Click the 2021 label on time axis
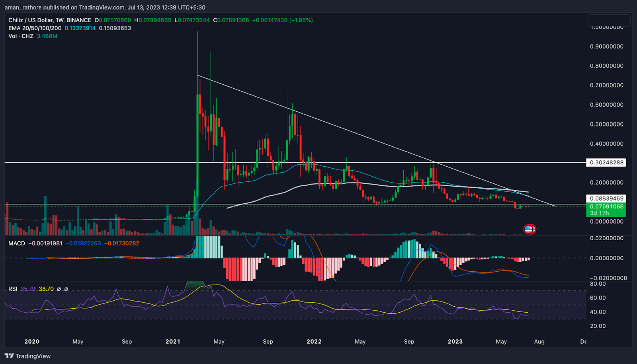The image size is (637, 364). tap(173, 341)
